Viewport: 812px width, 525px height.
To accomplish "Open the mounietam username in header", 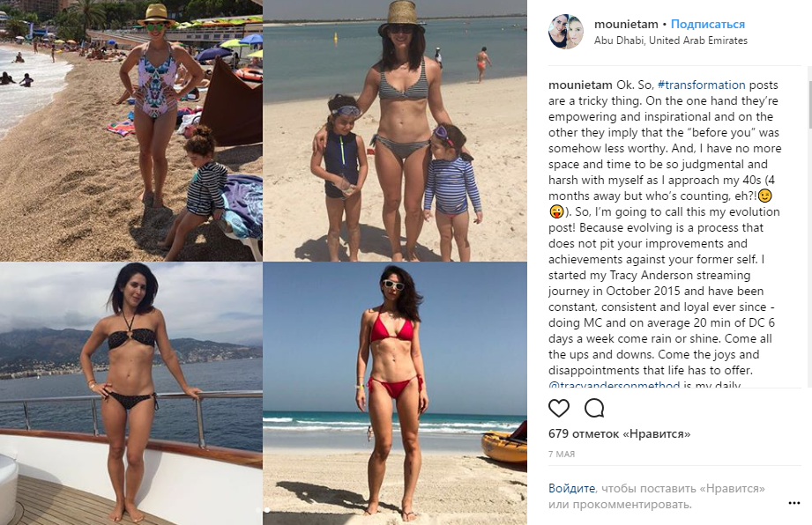I will (626, 24).
